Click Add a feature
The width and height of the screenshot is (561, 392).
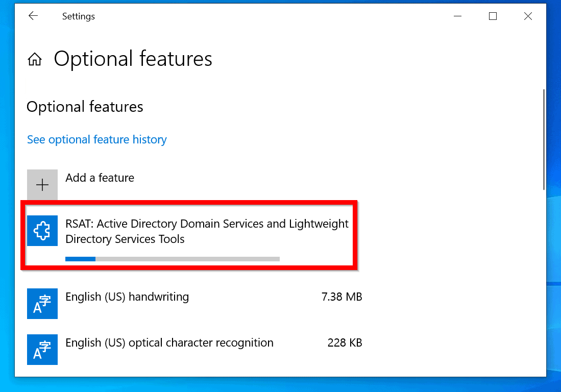(x=100, y=178)
